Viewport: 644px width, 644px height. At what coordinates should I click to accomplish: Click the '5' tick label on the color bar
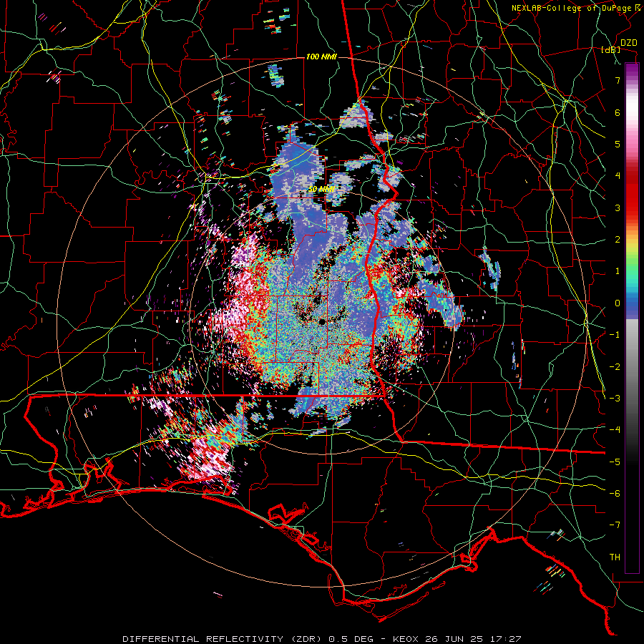pyautogui.click(x=618, y=144)
